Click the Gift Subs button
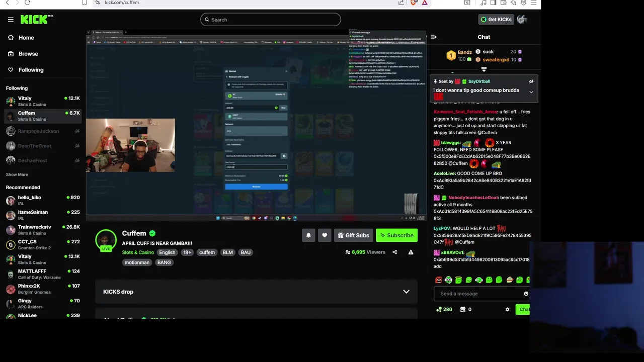644x362 pixels. [354, 235]
